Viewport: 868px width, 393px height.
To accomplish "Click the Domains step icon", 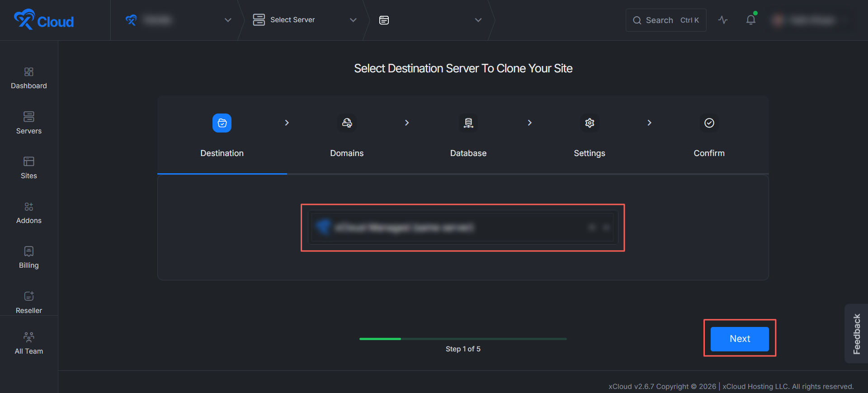I will tap(347, 123).
